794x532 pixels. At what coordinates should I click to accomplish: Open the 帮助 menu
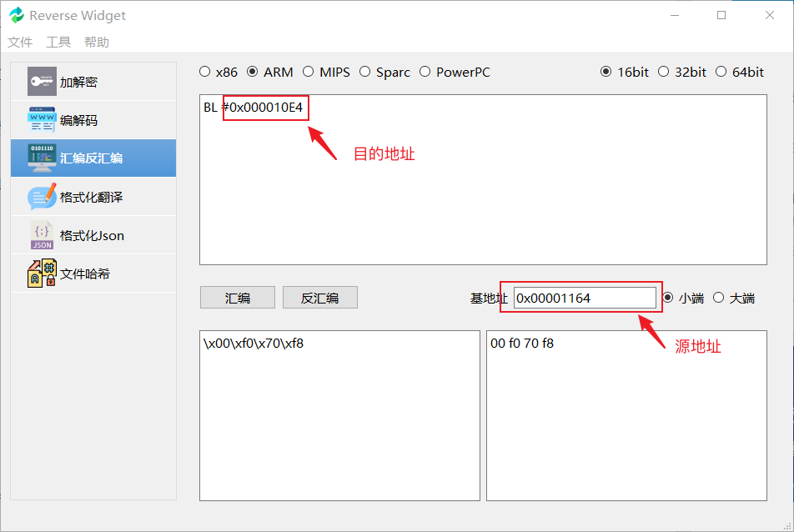97,42
